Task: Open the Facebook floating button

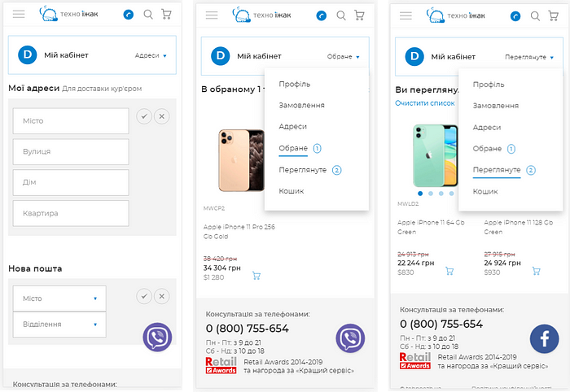Action: [x=544, y=338]
